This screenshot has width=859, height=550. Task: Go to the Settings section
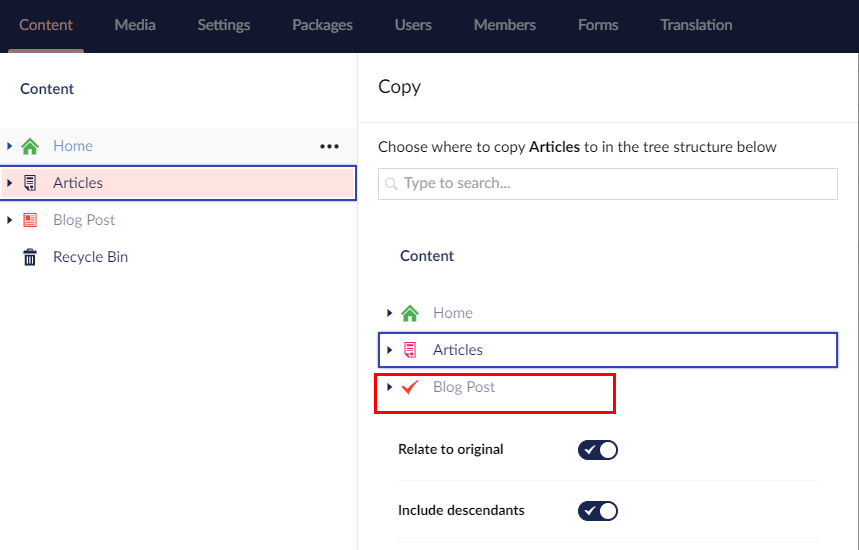tap(224, 25)
